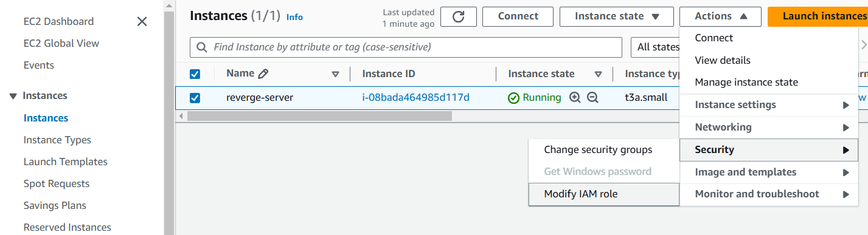Uncheck reverge-server row checkbox
The image size is (868, 235).
[x=195, y=98]
